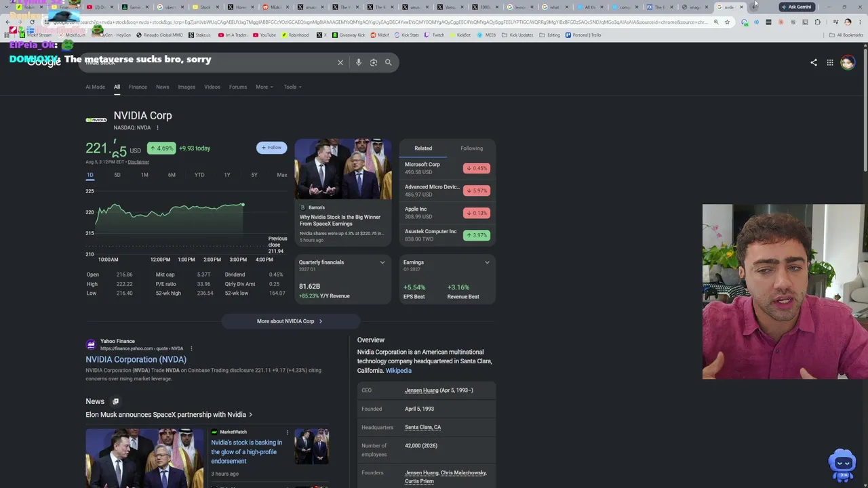Clear the Google search box text
Screen dimensions: 868x488
(340, 62)
